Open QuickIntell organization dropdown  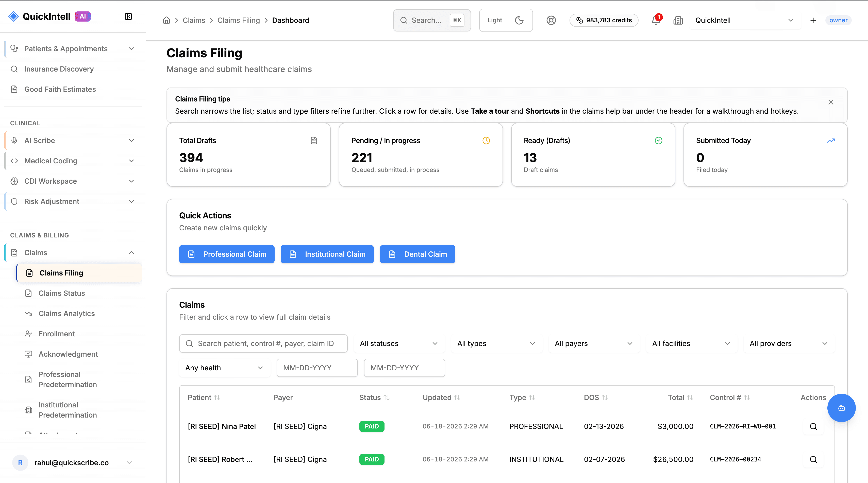click(745, 20)
